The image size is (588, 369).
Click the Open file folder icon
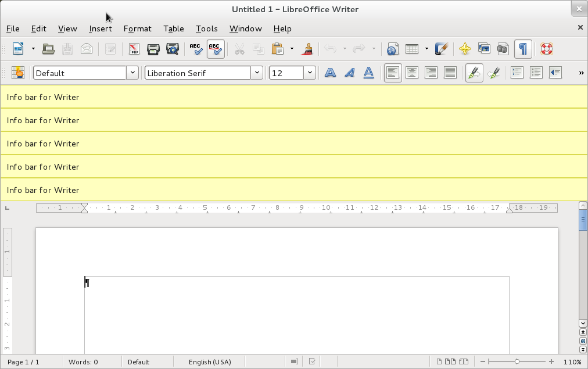tap(48, 49)
